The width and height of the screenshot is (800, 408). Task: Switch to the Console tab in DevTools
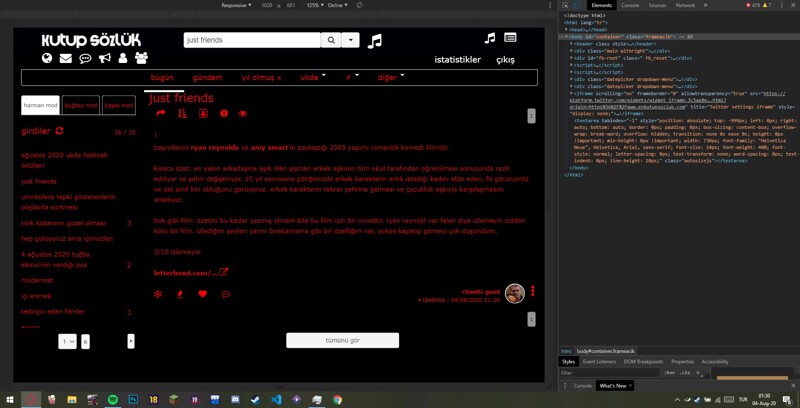click(x=630, y=5)
